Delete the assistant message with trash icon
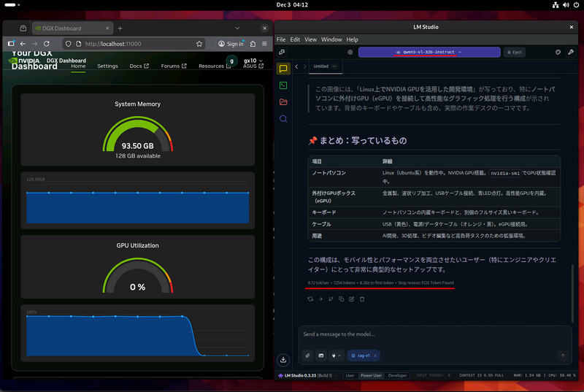This screenshot has width=584, height=392. click(x=362, y=299)
